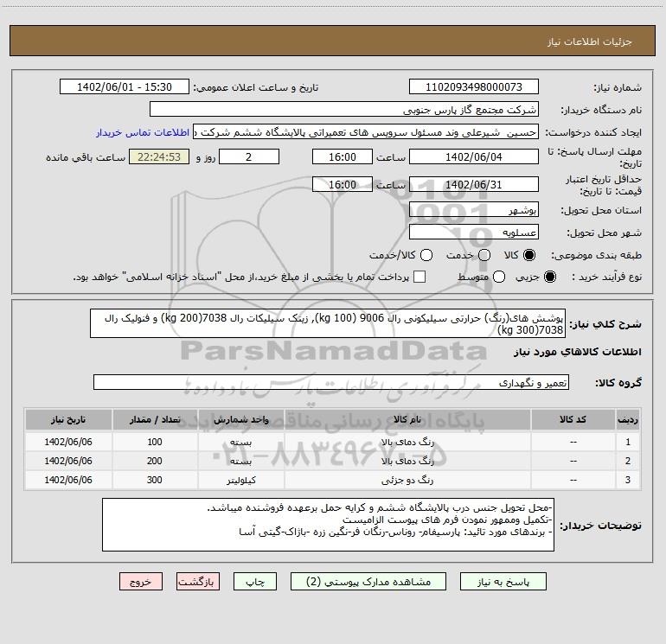Click quantity 200 in row 2
The height and width of the screenshot is (644, 666).
(155, 461)
